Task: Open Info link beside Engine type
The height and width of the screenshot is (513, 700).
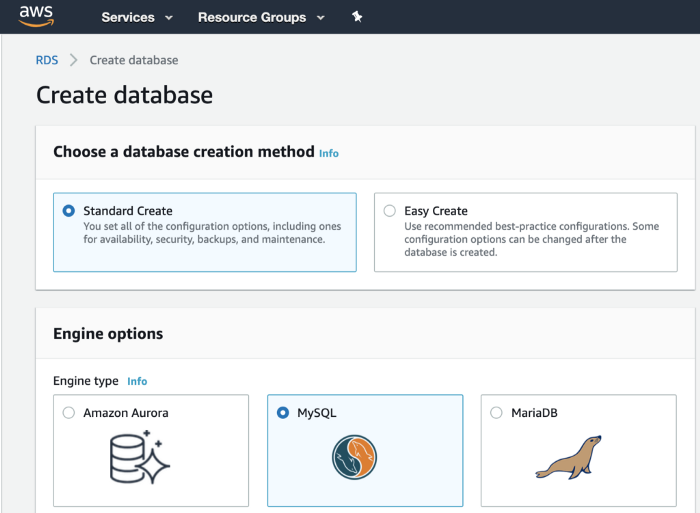Action: (x=137, y=381)
